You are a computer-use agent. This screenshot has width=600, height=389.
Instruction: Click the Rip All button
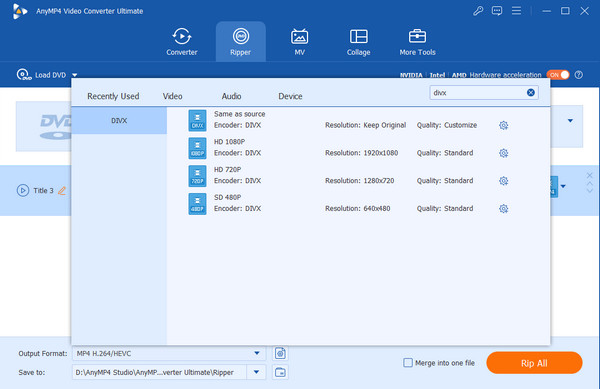pyautogui.click(x=534, y=363)
